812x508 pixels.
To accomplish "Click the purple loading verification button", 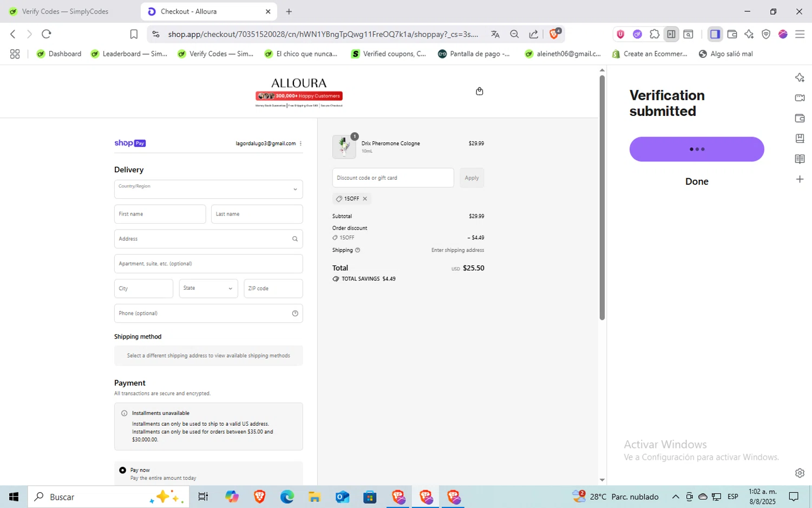I will [697, 149].
